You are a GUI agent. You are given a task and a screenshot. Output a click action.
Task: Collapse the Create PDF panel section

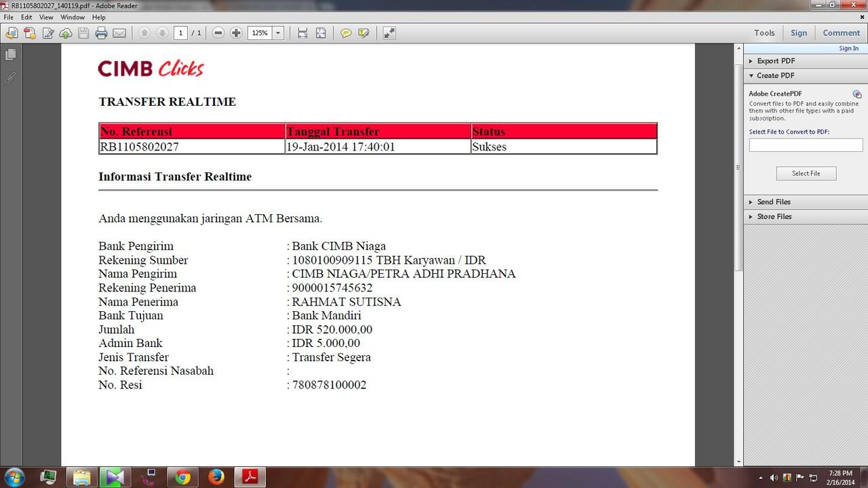click(806, 75)
